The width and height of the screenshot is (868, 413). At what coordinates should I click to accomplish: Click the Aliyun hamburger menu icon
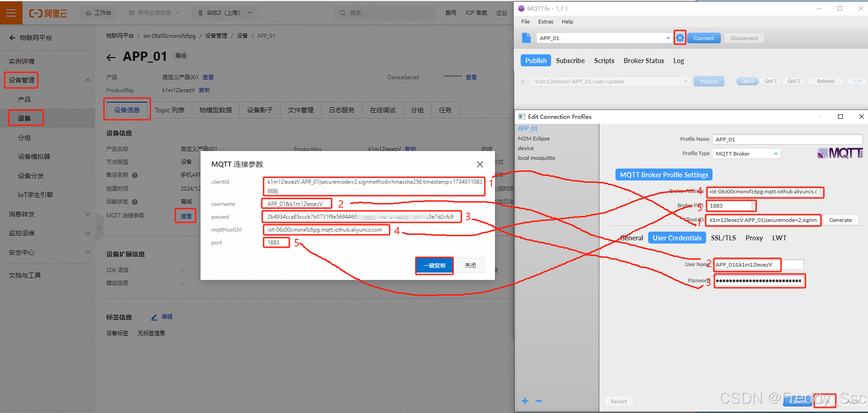(11, 12)
